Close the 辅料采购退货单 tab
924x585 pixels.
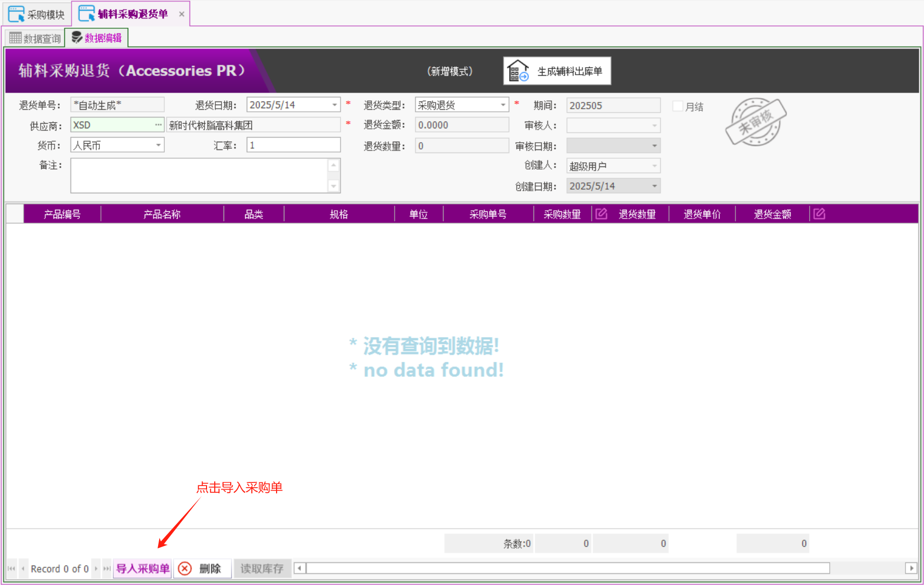181,14
